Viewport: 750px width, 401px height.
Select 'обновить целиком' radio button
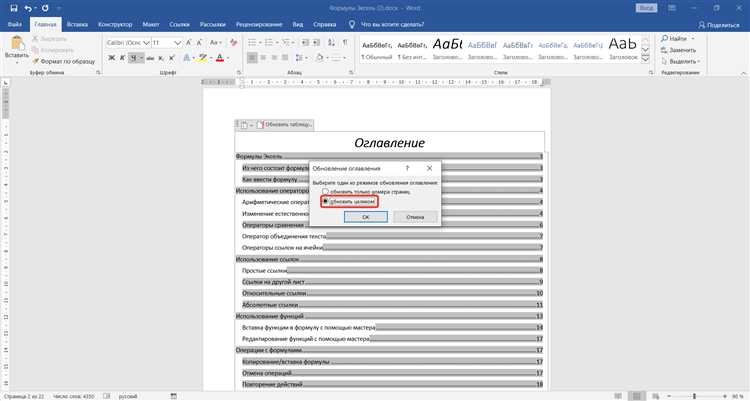tap(325, 201)
